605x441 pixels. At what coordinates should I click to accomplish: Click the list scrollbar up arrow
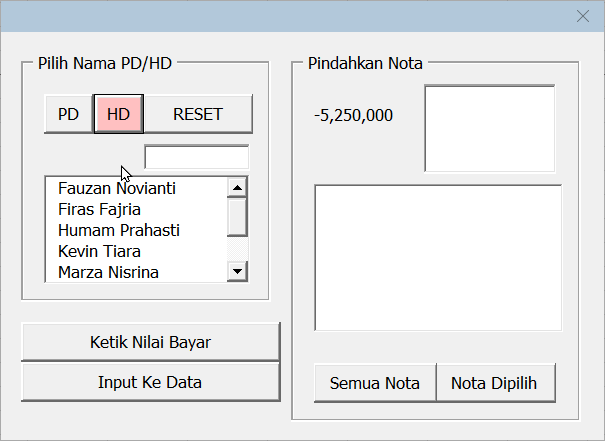237,188
